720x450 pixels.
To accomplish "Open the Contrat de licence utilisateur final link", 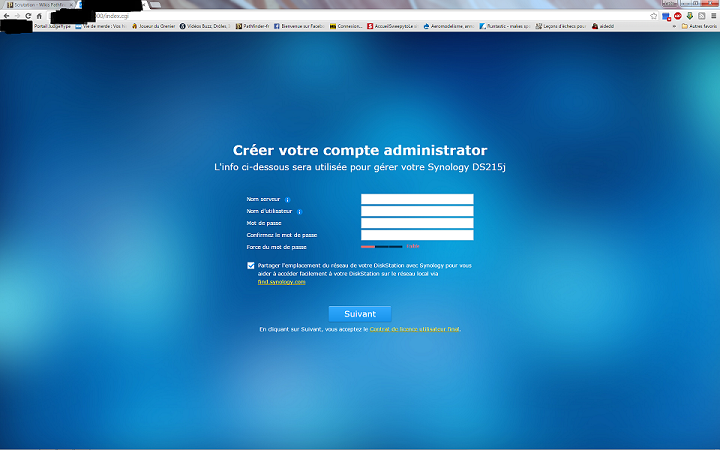I will (414, 329).
